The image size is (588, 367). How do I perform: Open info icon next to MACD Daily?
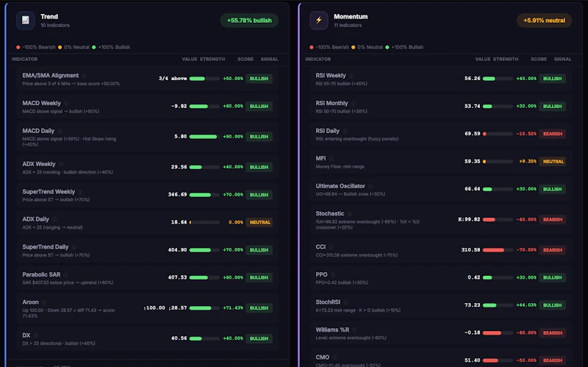pyautogui.click(x=60, y=131)
